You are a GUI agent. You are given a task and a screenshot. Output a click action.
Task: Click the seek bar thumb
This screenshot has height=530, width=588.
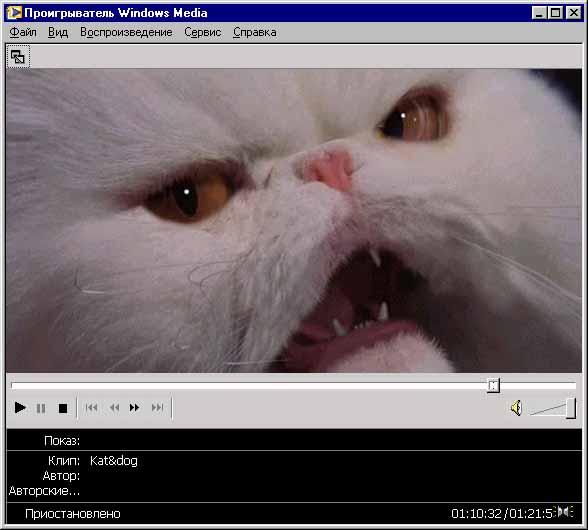coord(493,385)
